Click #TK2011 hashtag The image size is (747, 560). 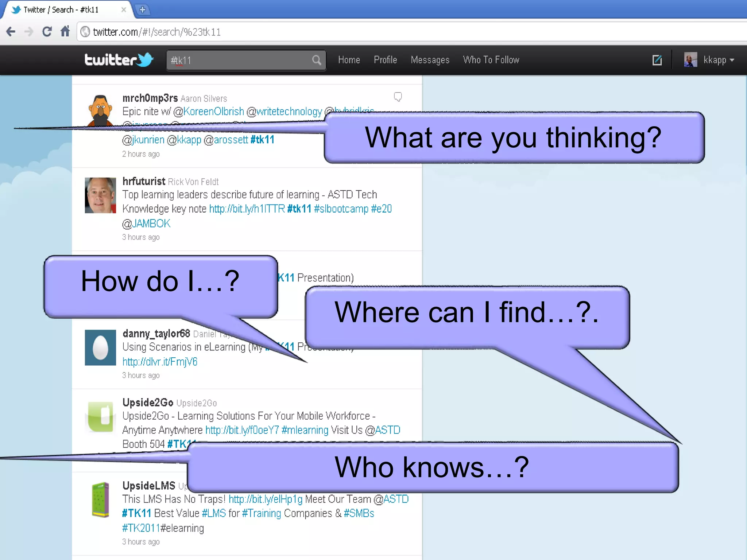[x=141, y=528]
